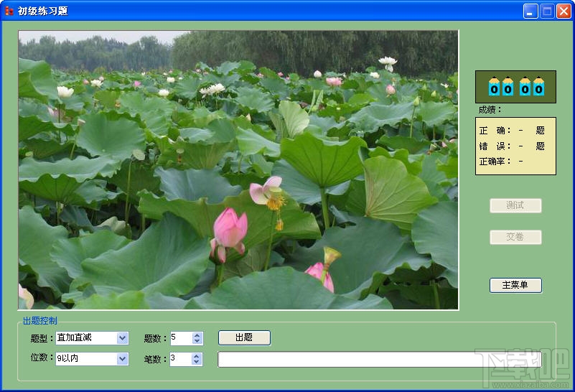Open the 主菜单 button
This screenshot has height=392, width=575.
[x=515, y=285]
